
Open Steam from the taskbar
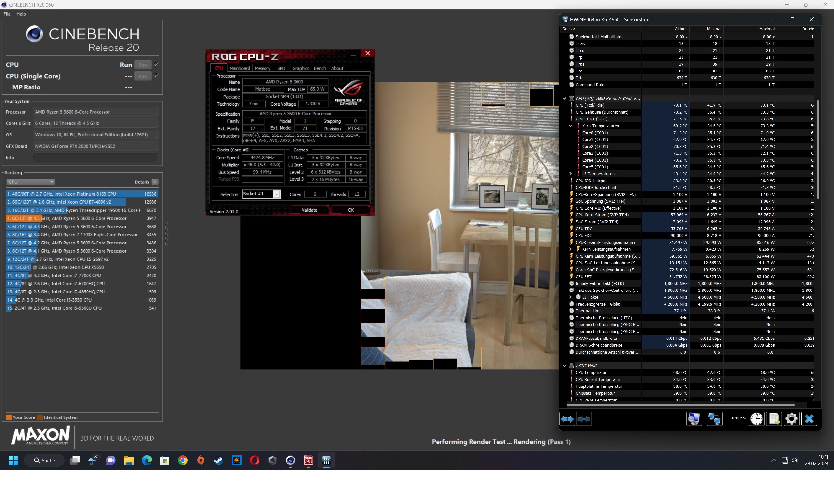219,460
